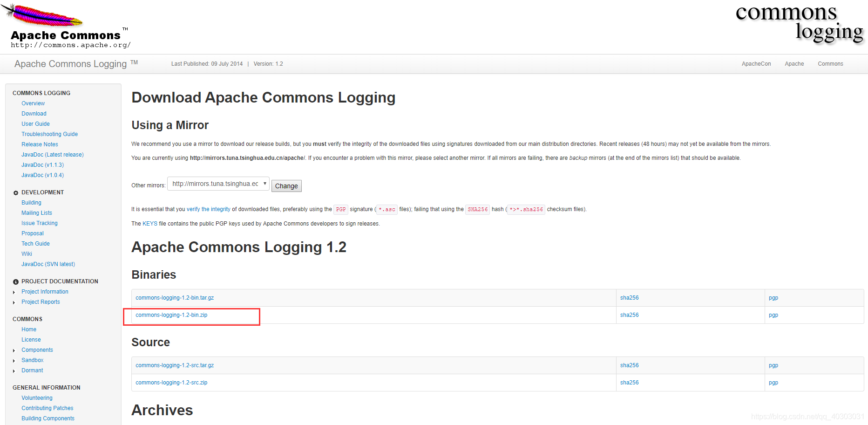The height and width of the screenshot is (425, 868).
Task: Open the Sandbox link
Action: tap(32, 360)
